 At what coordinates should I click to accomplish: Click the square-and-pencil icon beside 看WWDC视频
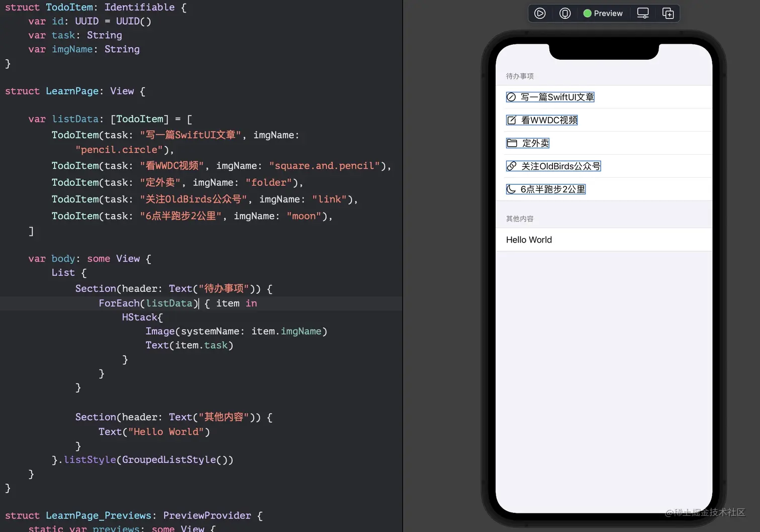click(x=512, y=120)
